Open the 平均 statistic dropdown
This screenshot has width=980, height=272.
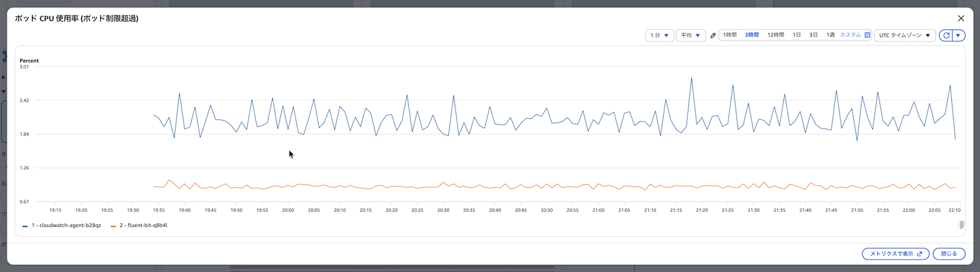coord(691,35)
